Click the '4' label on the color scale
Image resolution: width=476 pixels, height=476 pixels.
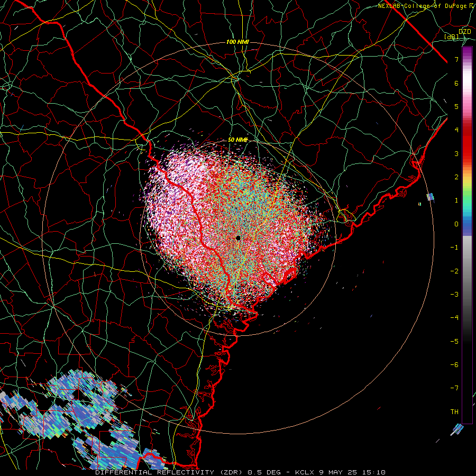pos(456,130)
